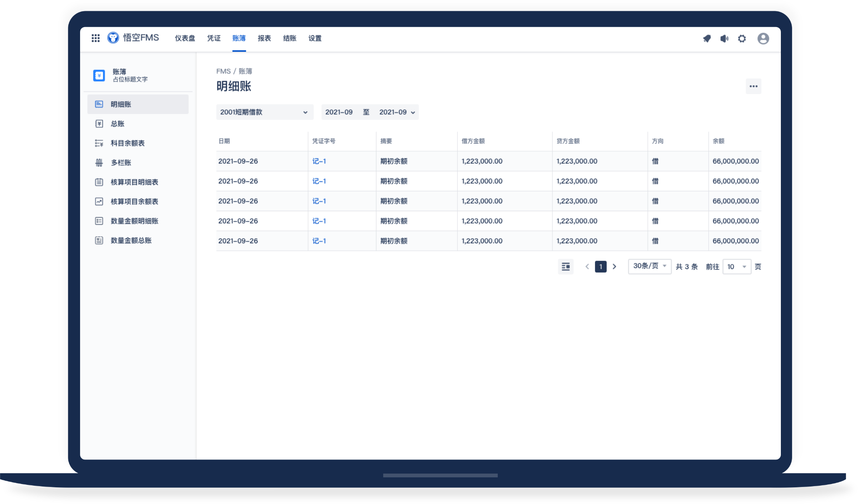The image size is (858, 504).
Task: Select 多栏账 sidebar item
Action: (121, 163)
